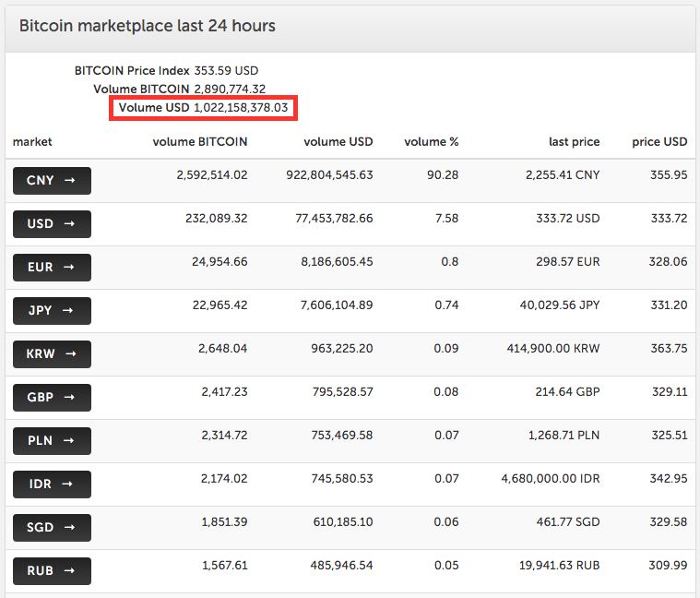700x598 pixels.
Task: Click the GBP market button
Action: [x=52, y=398]
